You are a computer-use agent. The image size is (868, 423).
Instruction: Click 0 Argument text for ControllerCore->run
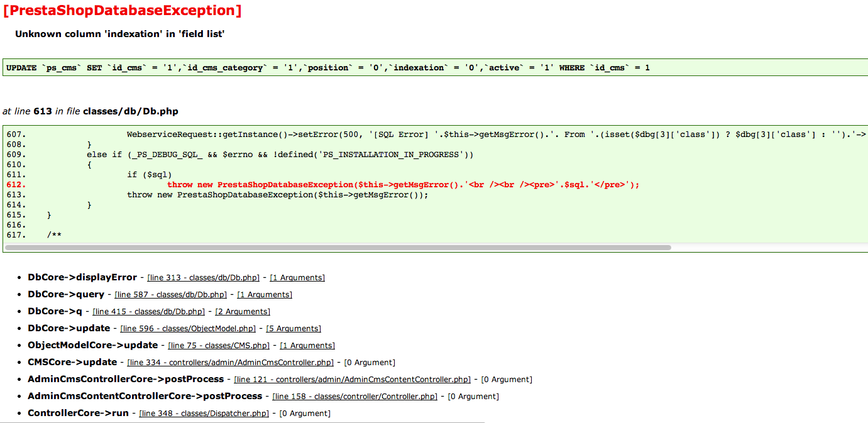tap(305, 413)
